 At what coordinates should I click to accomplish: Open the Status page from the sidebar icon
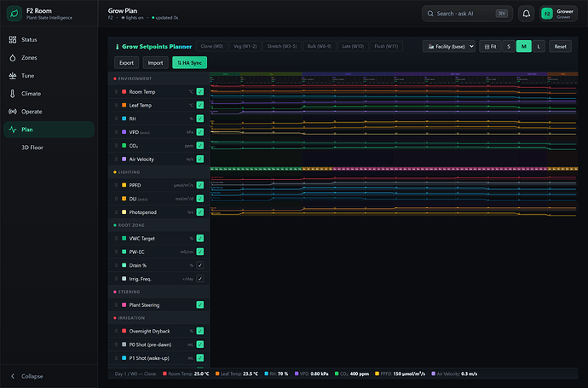click(x=13, y=39)
